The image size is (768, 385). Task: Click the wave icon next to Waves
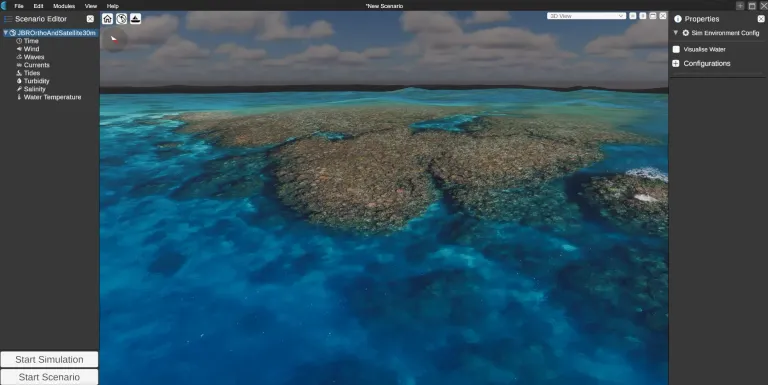(x=19, y=57)
